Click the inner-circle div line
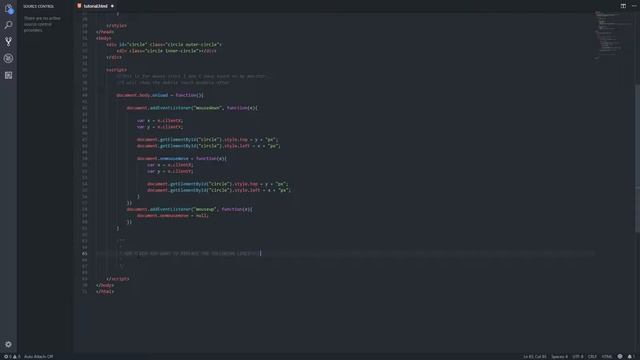640x360 pixels. click(166, 51)
